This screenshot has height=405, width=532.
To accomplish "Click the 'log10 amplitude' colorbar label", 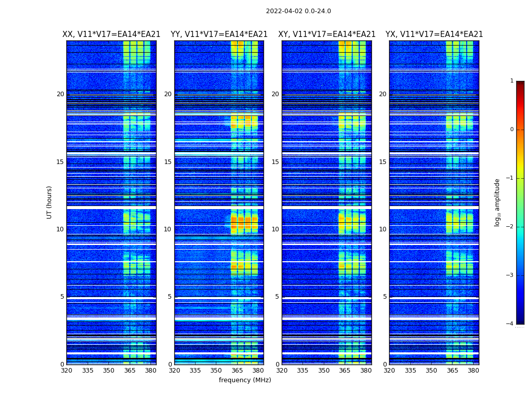I will tap(498, 202).
